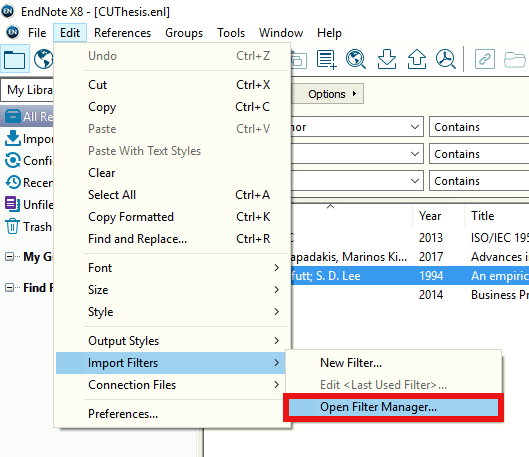Image resolution: width=529 pixels, height=457 pixels.
Task: Open the References menu
Action: pyautogui.click(x=122, y=33)
